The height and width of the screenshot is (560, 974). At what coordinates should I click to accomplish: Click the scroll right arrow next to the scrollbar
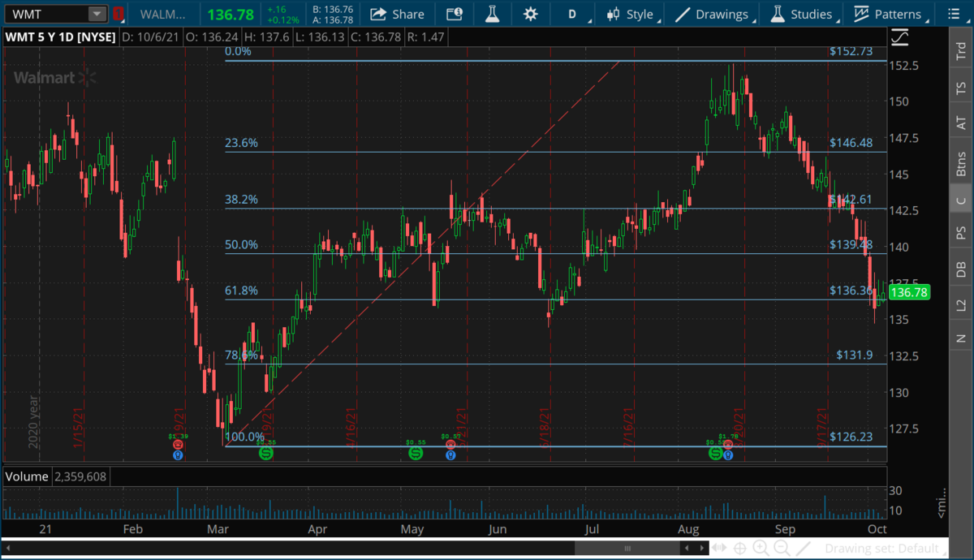coord(702,548)
